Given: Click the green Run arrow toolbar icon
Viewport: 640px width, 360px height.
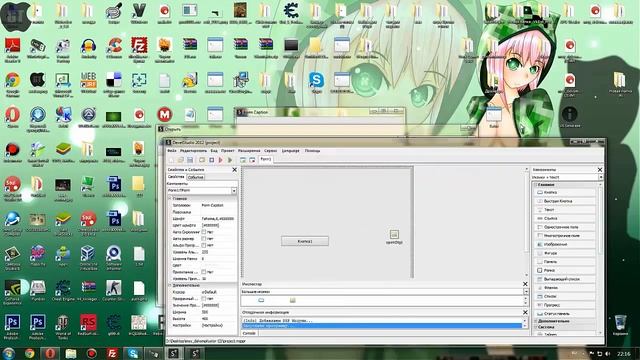Looking at the screenshot, I should [x=230, y=160].
